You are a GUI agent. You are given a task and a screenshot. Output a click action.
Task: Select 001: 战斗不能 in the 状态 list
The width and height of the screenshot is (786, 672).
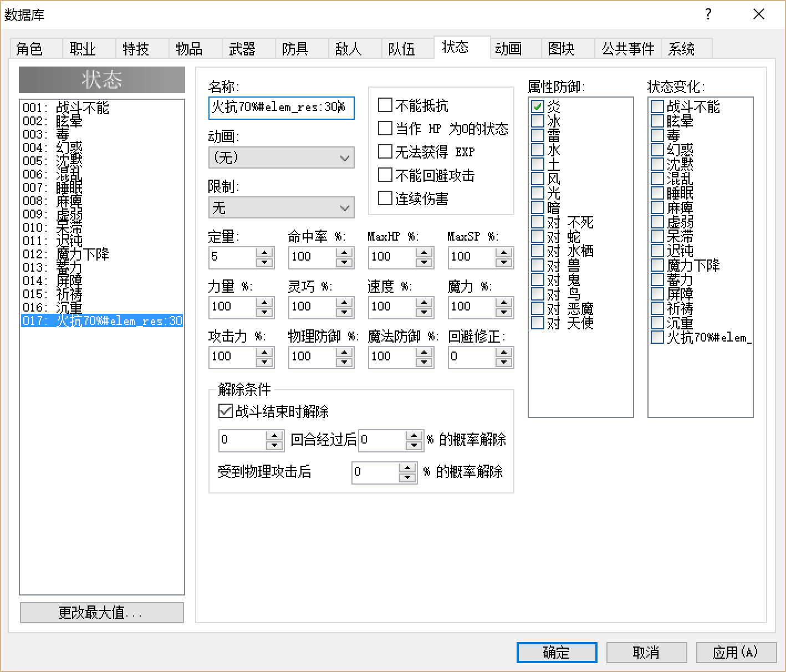tap(102, 108)
